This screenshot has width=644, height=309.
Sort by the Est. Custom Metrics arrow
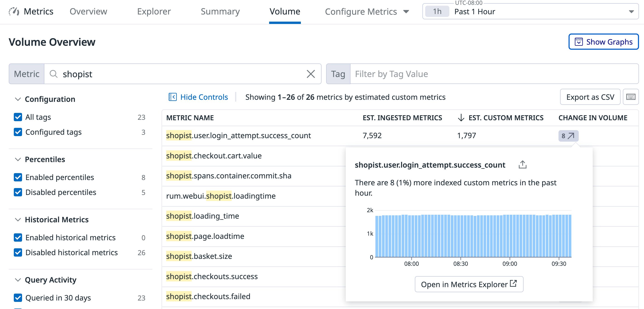[x=461, y=117]
